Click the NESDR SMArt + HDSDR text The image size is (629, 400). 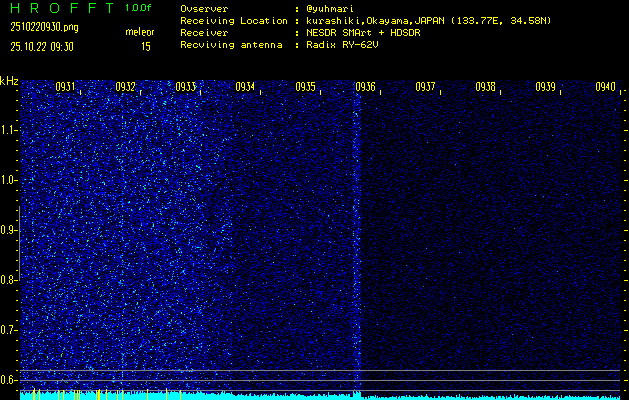pyautogui.click(x=363, y=33)
